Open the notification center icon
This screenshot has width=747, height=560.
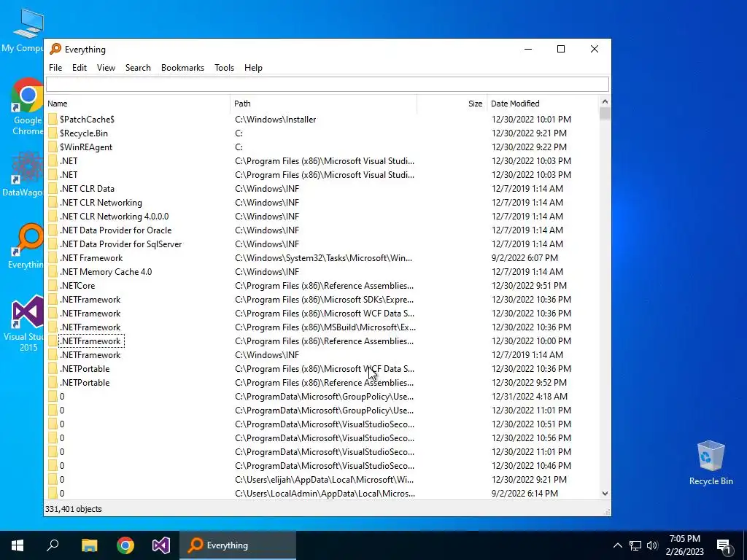click(x=724, y=545)
